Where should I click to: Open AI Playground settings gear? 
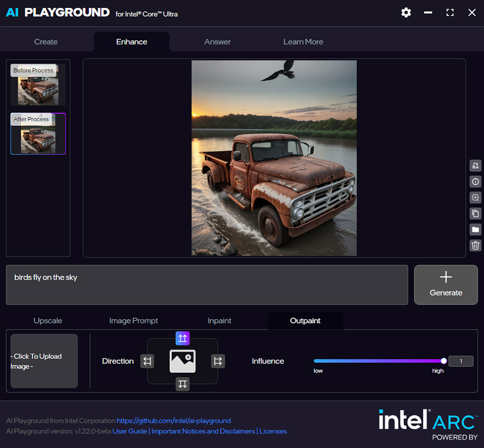tap(406, 12)
